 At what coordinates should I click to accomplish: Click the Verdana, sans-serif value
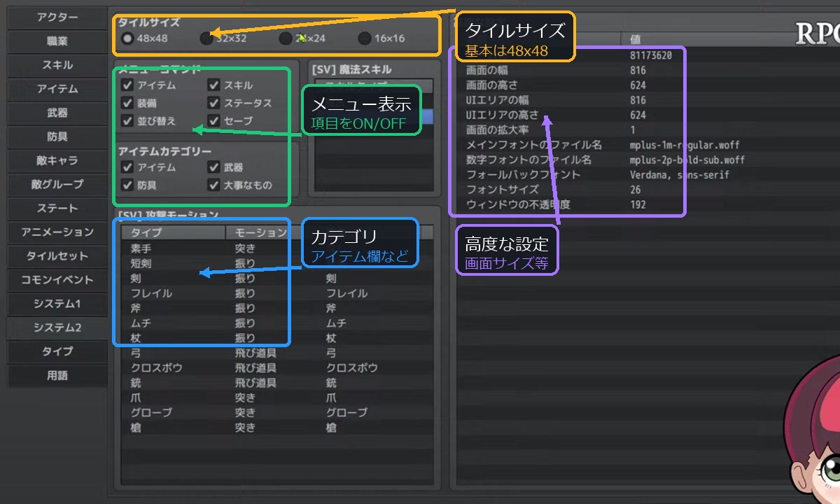point(680,174)
